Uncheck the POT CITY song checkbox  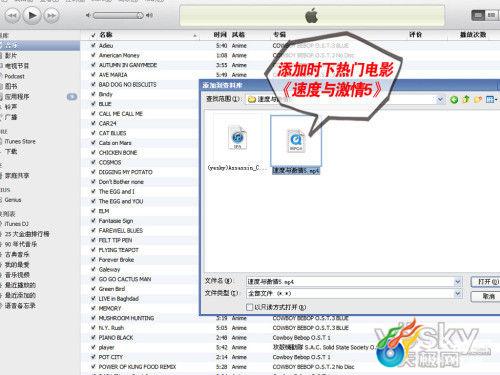pyautogui.click(x=93, y=357)
